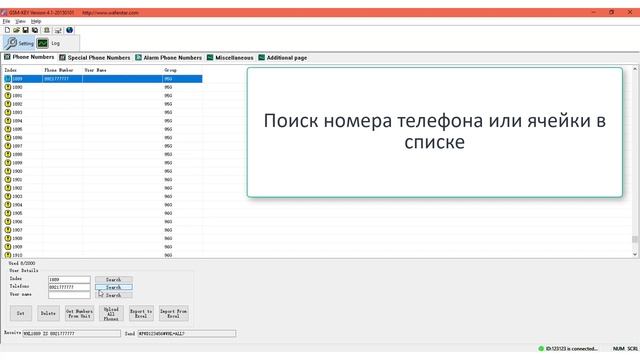Click the toolbar icon left of the computer icon
640x360 pixels.
pyautogui.click(x=47, y=30)
